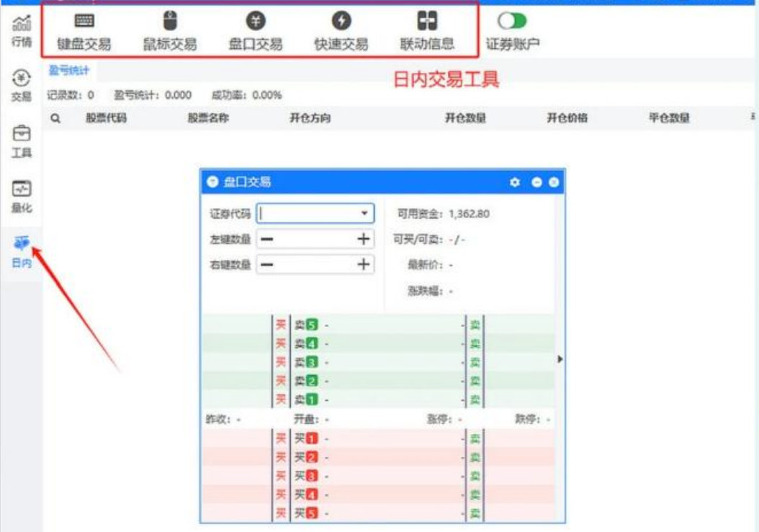Open settings gear in 盘口交易 window
Screen dimensions: 759x532
(x=515, y=182)
